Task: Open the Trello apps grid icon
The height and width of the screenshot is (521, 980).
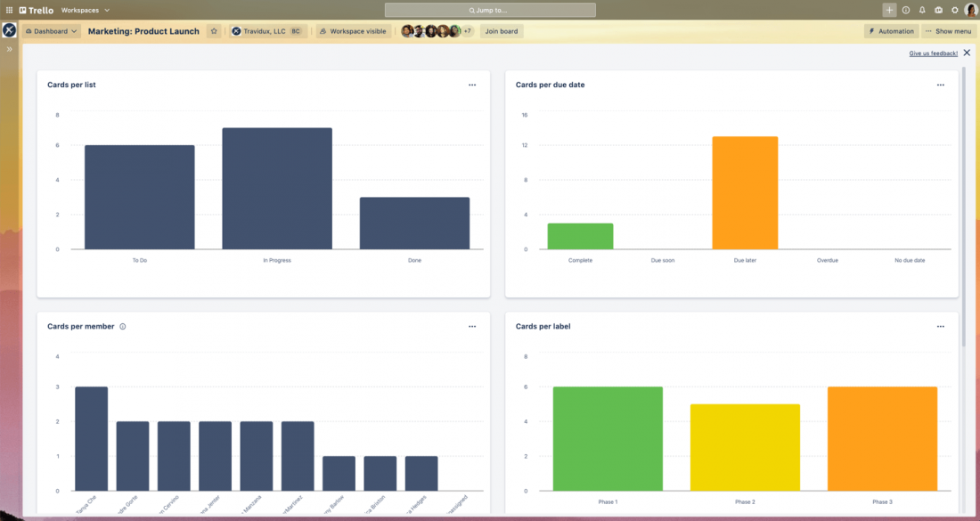Action: (10, 10)
